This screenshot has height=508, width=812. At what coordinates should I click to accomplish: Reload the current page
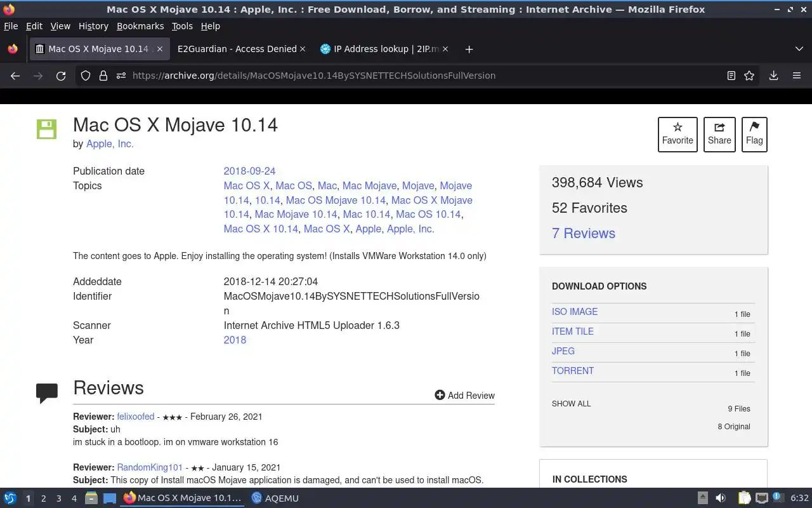[61, 76]
